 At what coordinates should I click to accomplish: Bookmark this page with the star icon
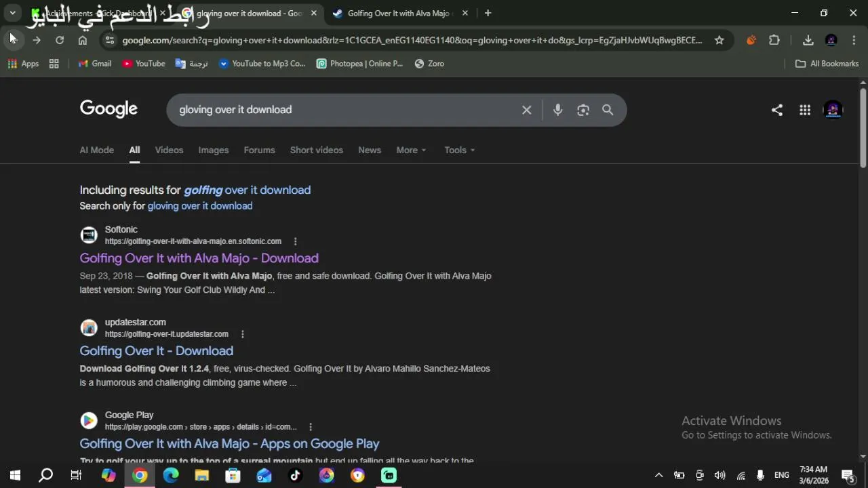point(719,40)
